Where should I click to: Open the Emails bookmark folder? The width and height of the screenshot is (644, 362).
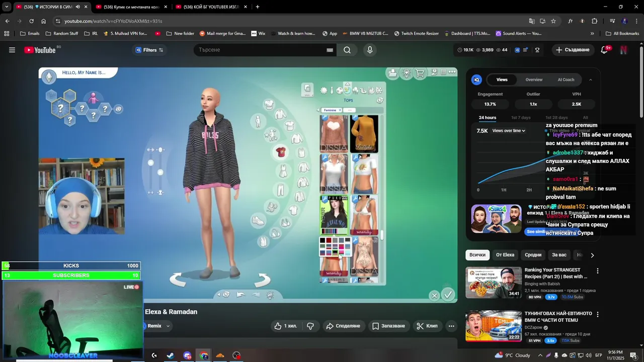[x=30, y=34]
